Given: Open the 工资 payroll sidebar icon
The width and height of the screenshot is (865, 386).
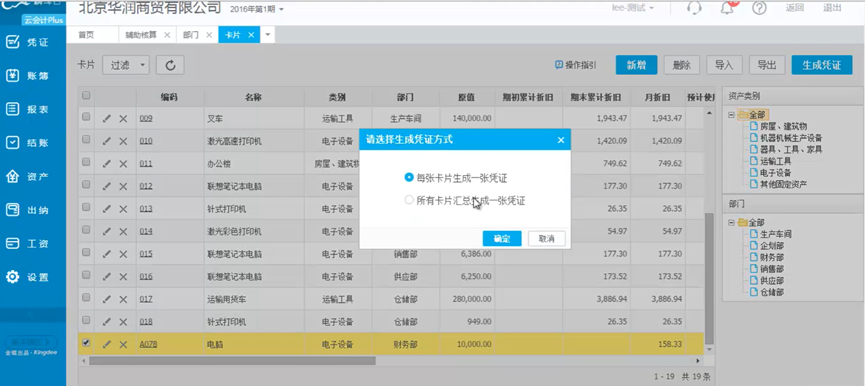Looking at the screenshot, I should tap(13, 244).
